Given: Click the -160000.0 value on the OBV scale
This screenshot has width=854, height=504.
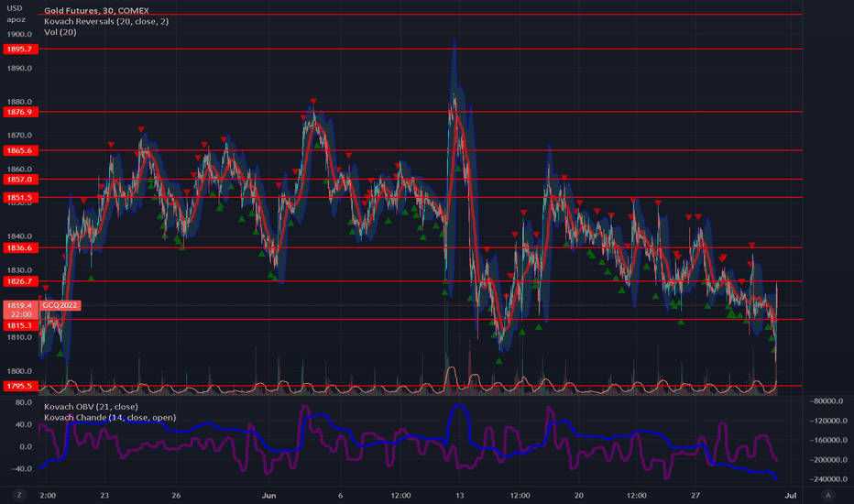Looking at the screenshot, I should pyautogui.click(x=828, y=440).
